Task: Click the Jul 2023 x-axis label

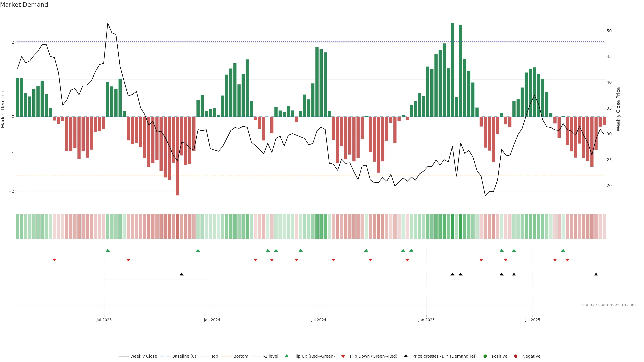Action: [104, 320]
